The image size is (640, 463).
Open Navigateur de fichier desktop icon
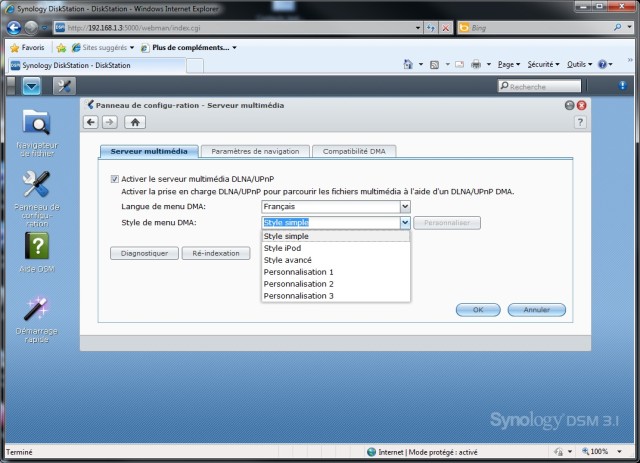(x=37, y=133)
